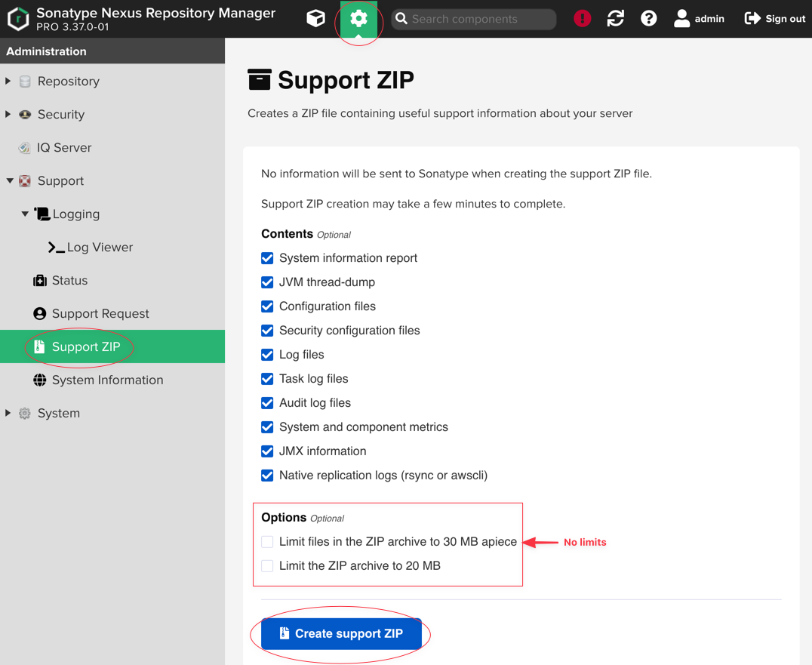Click the Create support ZIP button

coord(340,633)
